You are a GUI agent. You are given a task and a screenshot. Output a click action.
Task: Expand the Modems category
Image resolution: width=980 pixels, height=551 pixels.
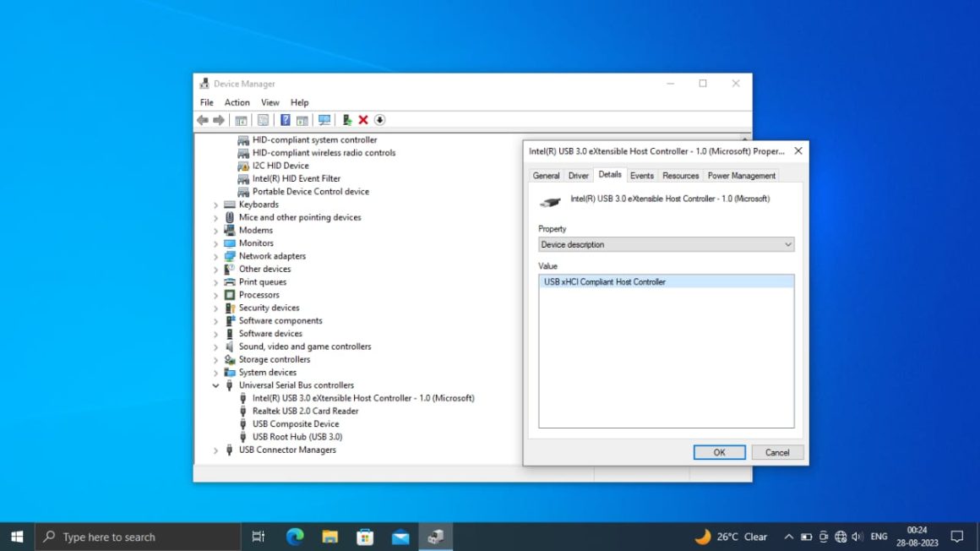[x=215, y=231]
